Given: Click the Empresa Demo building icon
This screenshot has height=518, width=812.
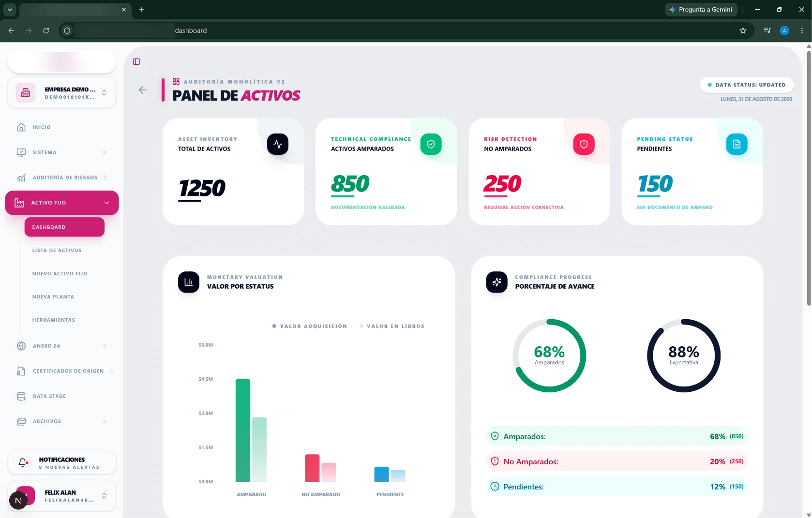Looking at the screenshot, I should pyautogui.click(x=26, y=92).
